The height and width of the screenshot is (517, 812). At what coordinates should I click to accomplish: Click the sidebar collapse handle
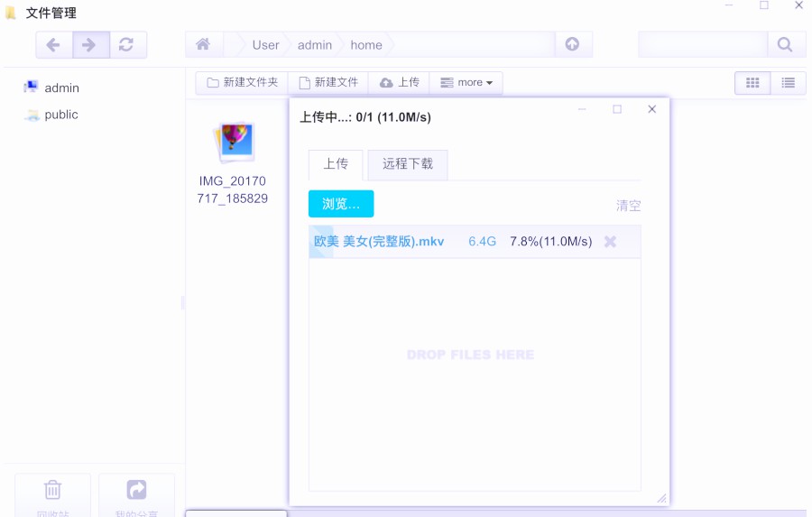click(183, 302)
